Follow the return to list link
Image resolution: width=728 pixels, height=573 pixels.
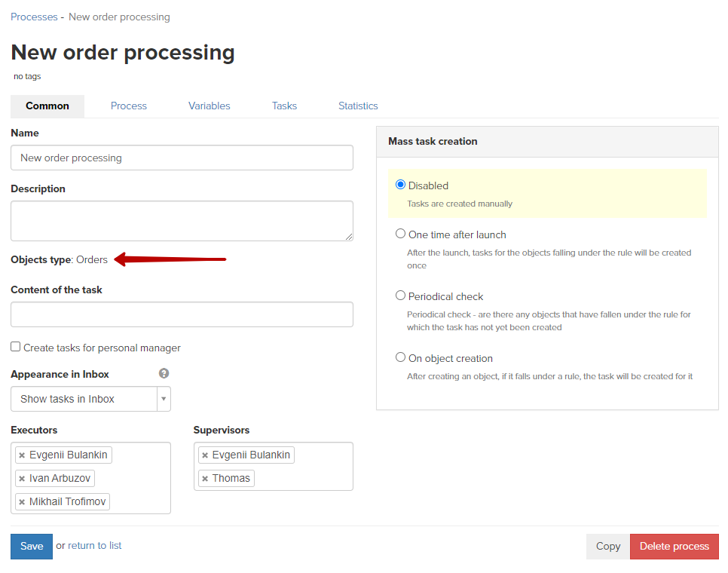tap(95, 546)
